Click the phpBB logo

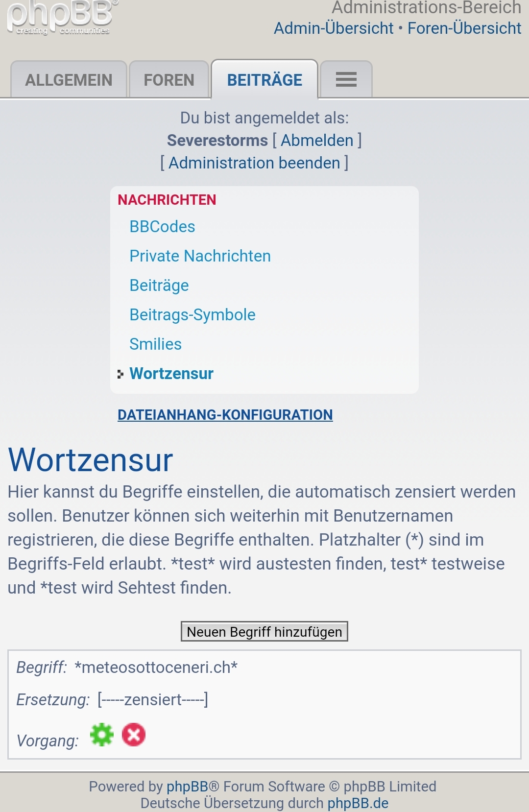tap(60, 18)
